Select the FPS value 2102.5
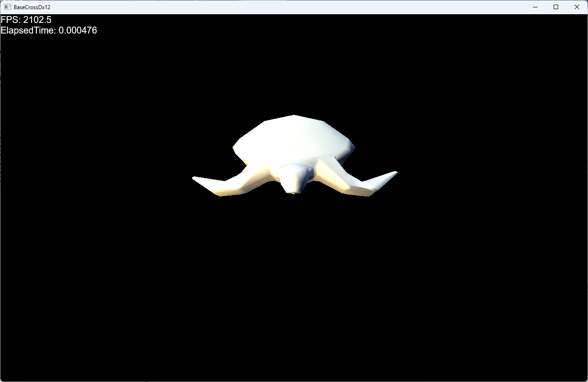The image size is (588, 382). pyautogui.click(x=37, y=20)
